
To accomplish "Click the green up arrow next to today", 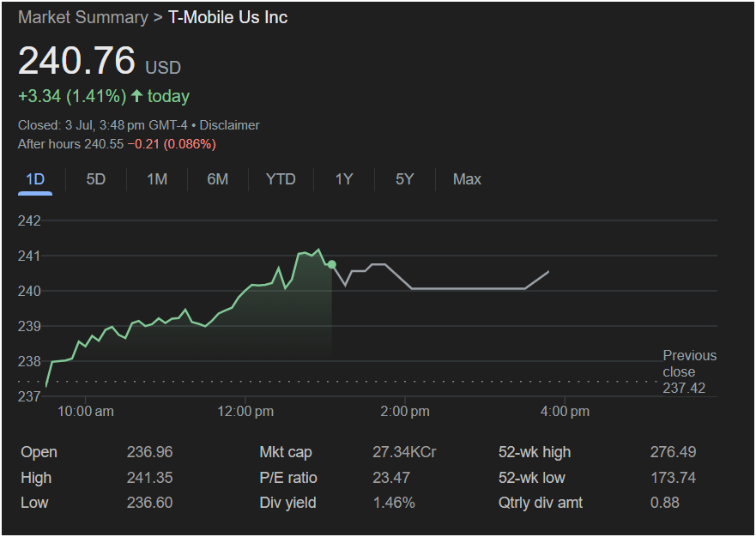I will [137, 96].
